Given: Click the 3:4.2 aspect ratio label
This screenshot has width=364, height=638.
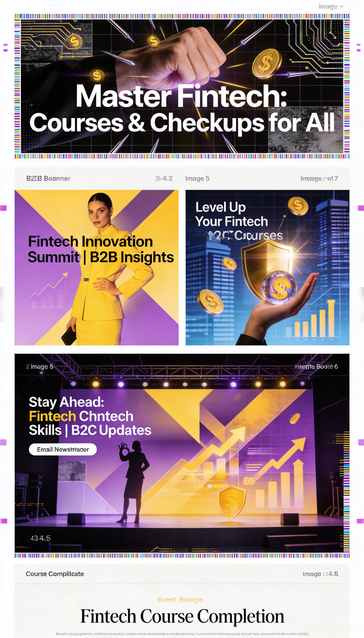Looking at the screenshot, I should (x=164, y=179).
